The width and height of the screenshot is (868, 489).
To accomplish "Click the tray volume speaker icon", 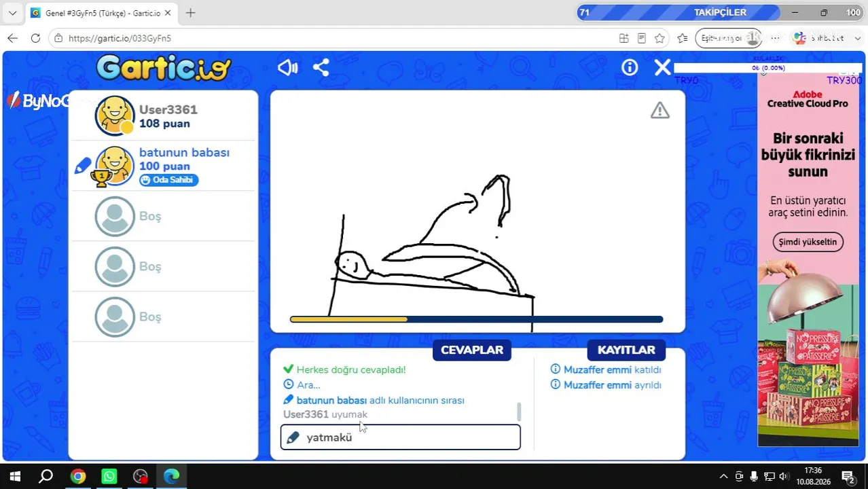I will [784, 476].
